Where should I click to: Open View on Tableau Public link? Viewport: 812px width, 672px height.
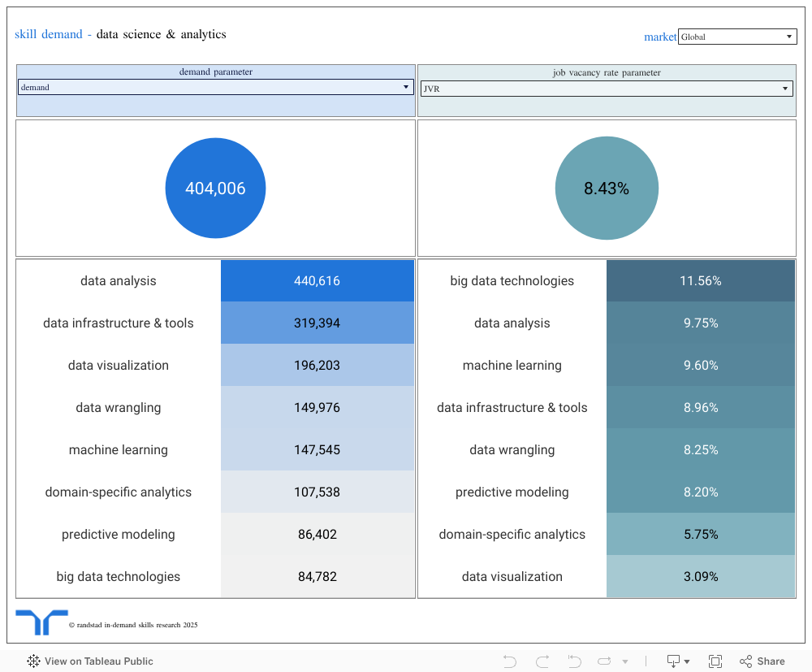pyautogui.click(x=98, y=661)
